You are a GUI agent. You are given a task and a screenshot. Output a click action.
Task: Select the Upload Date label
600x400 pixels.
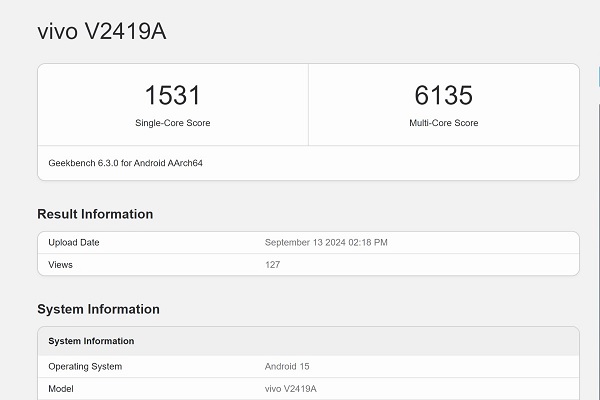point(74,243)
